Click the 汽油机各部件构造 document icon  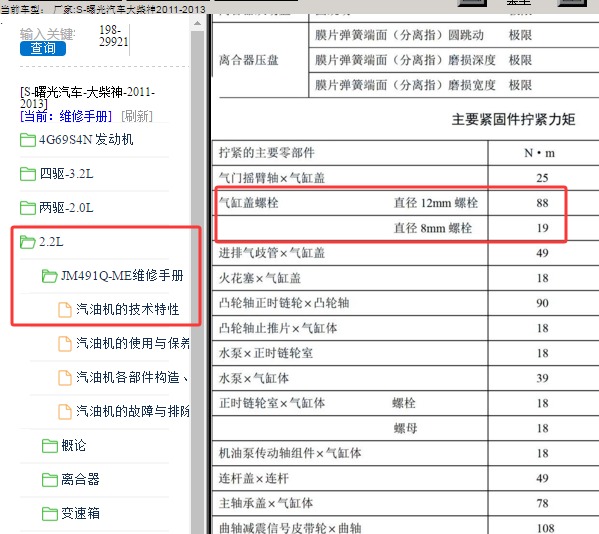click(65, 378)
